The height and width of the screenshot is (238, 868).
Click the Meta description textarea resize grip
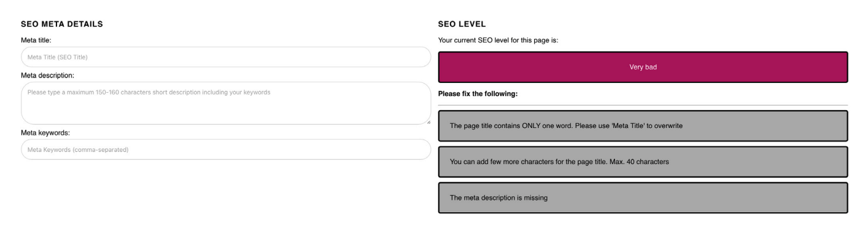(427, 121)
